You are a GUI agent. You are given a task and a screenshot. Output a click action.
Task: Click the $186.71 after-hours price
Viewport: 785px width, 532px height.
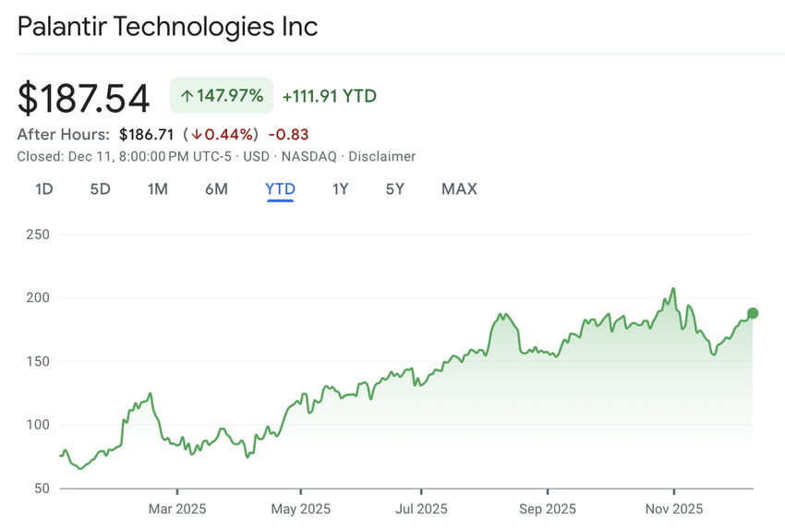pos(146,135)
